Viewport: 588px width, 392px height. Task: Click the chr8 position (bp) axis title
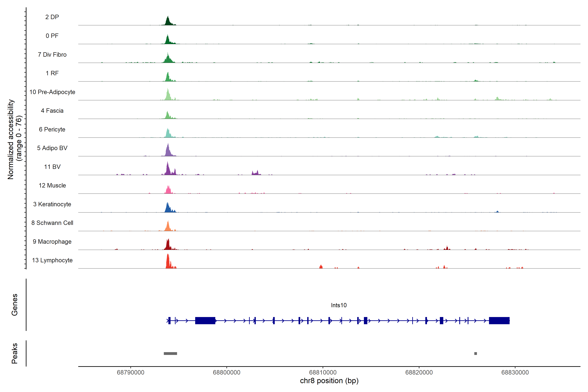pos(329,381)
